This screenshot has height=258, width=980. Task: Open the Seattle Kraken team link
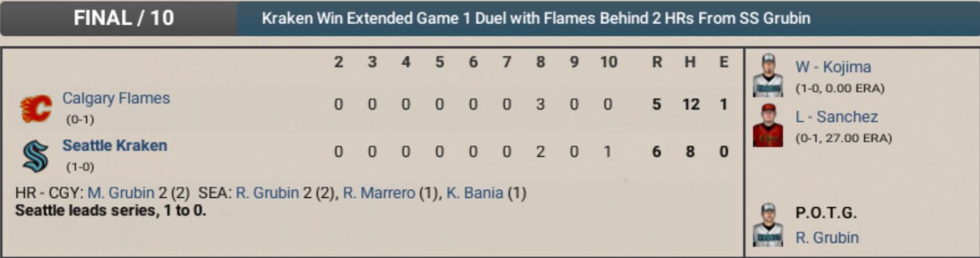coord(115,146)
